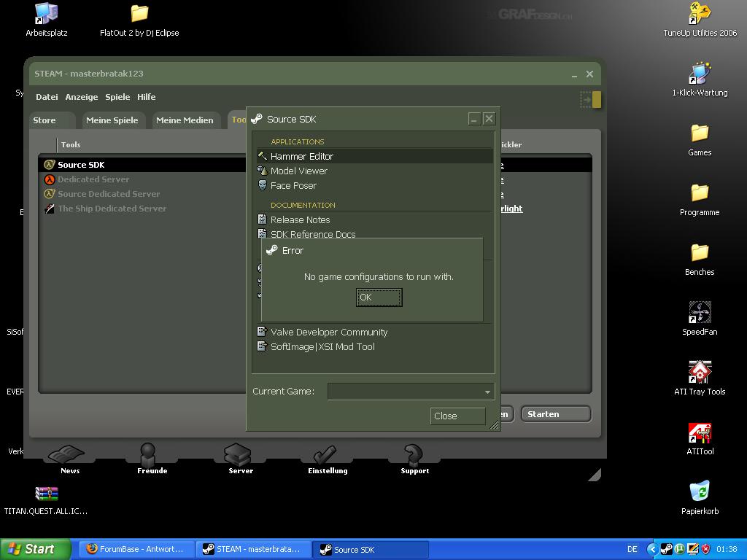
Task: Open the Papierkorb recycle bin
Action: 700,497
